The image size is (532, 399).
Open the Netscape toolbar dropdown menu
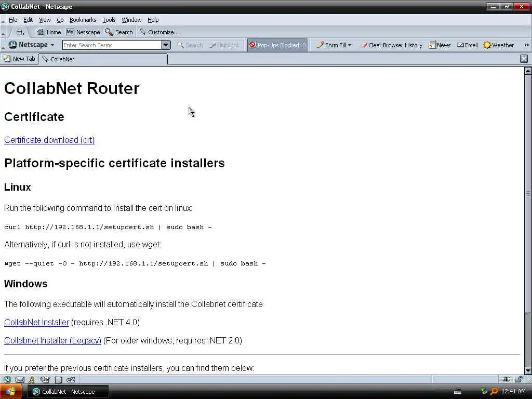coord(32,45)
